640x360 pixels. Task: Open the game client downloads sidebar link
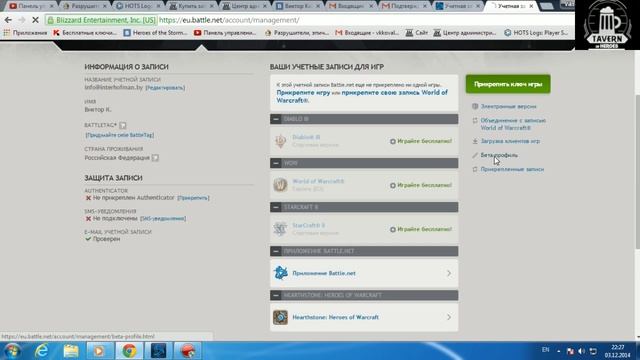pyautogui.click(x=510, y=141)
